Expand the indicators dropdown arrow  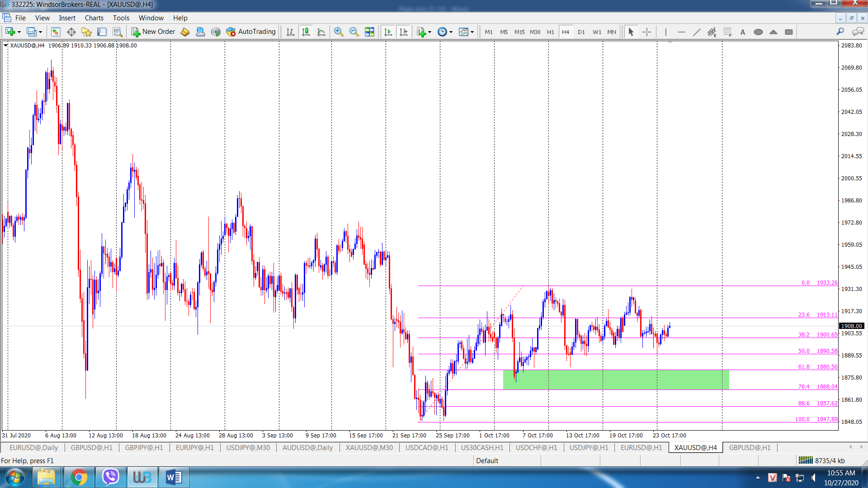coord(429,32)
